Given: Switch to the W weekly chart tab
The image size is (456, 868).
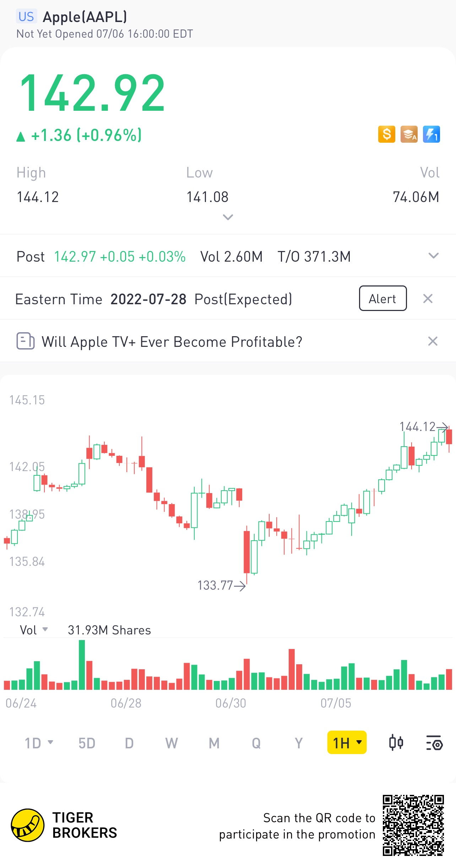Looking at the screenshot, I should (x=171, y=743).
